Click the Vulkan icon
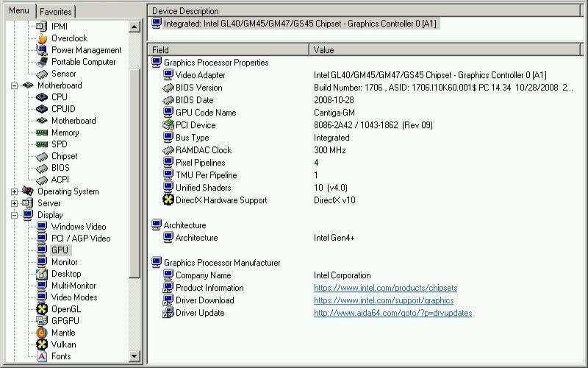 point(42,344)
